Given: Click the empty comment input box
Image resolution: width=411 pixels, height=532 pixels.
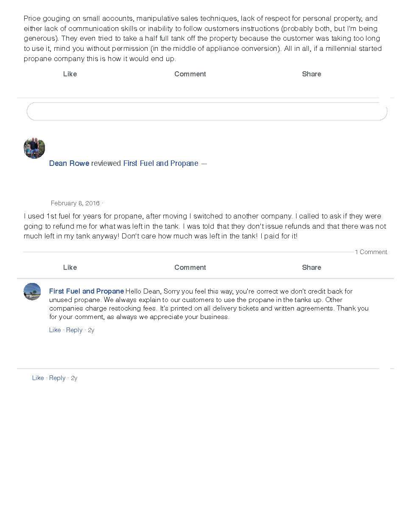Looking at the screenshot, I should pyautogui.click(x=207, y=112).
